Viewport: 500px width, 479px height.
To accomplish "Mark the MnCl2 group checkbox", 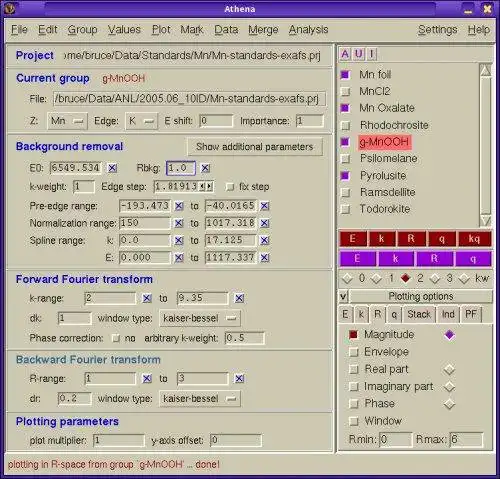I will (345, 91).
